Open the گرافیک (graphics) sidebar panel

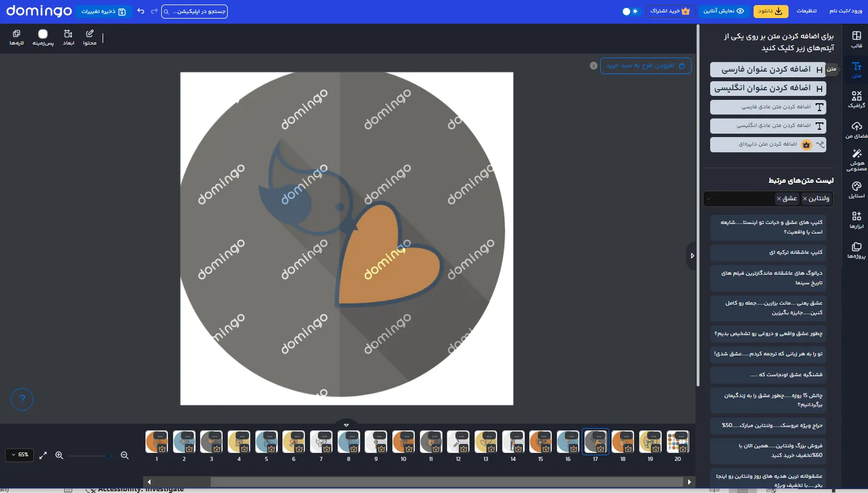pyautogui.click(x=856, y=100)
